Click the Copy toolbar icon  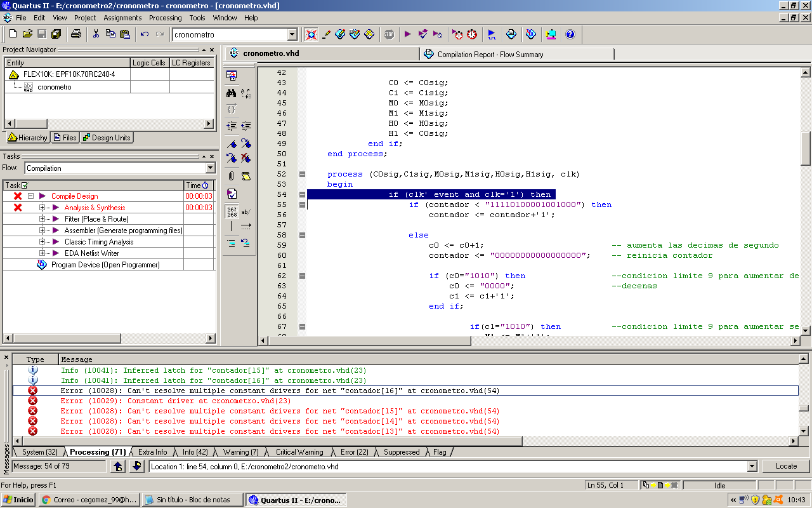[x=110, y=34]
